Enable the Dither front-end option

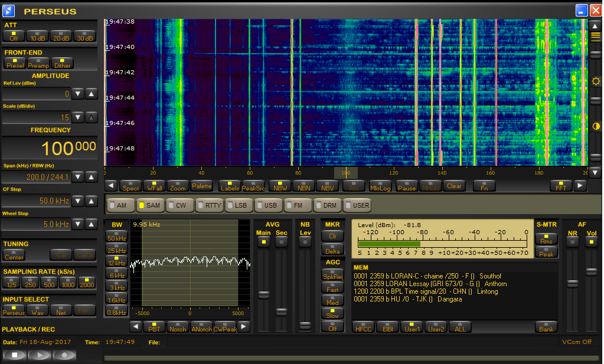coord(63,63)
